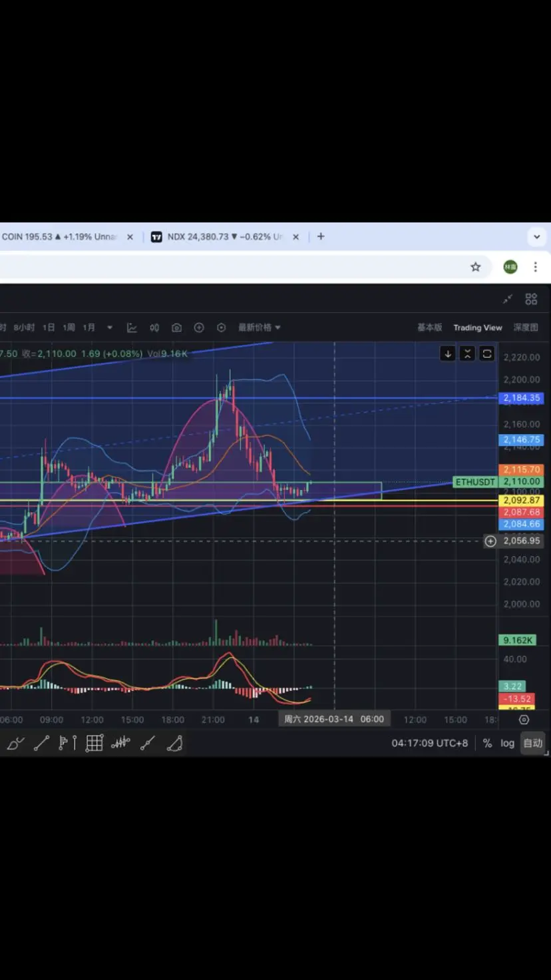Click the 2,087.68 red price label
551x980 pixels.
(522, 512)
